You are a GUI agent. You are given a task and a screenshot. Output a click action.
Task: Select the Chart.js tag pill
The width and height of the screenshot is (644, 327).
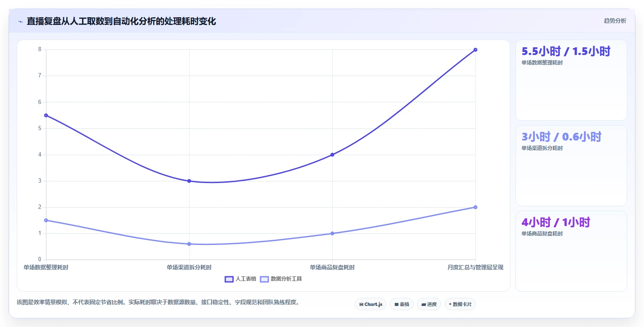tap(371, 304)
